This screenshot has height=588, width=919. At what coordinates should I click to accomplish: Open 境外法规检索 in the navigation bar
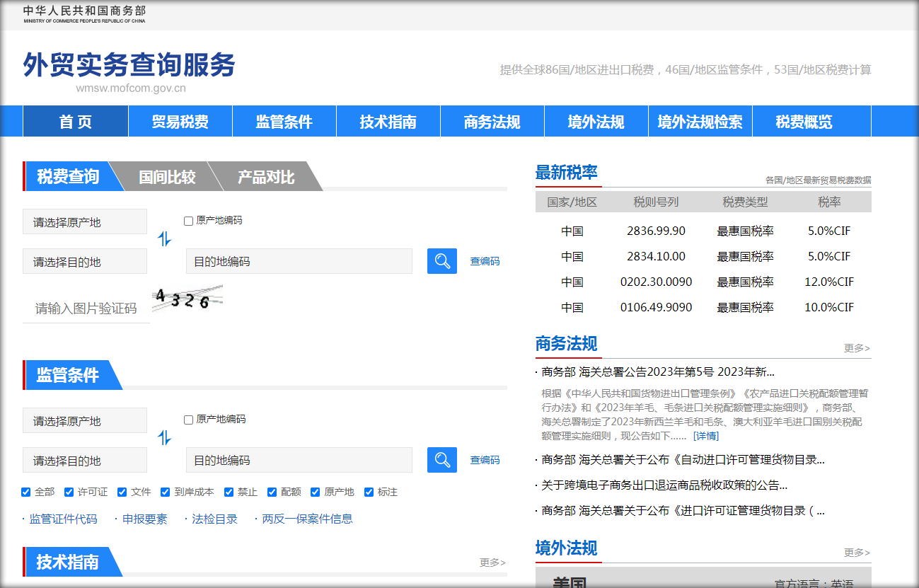click(700, 121)
